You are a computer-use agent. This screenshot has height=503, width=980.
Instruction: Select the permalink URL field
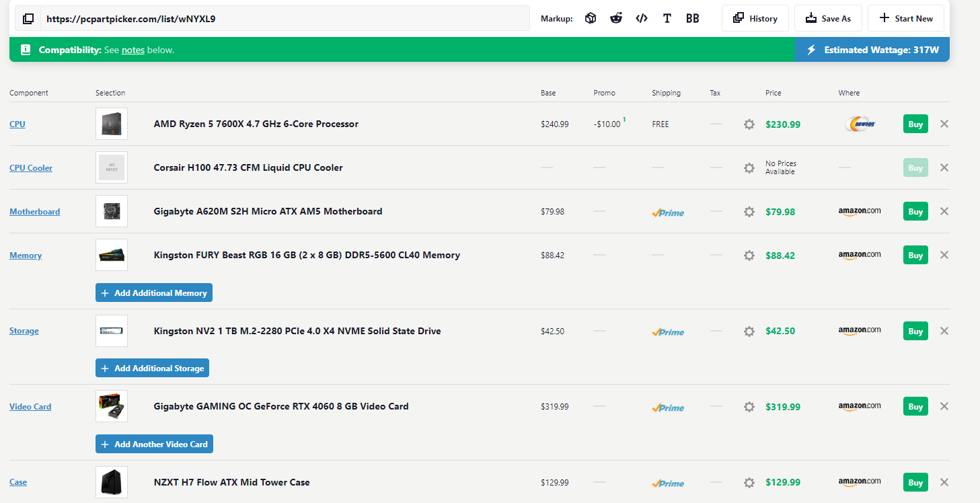[285, 19]
